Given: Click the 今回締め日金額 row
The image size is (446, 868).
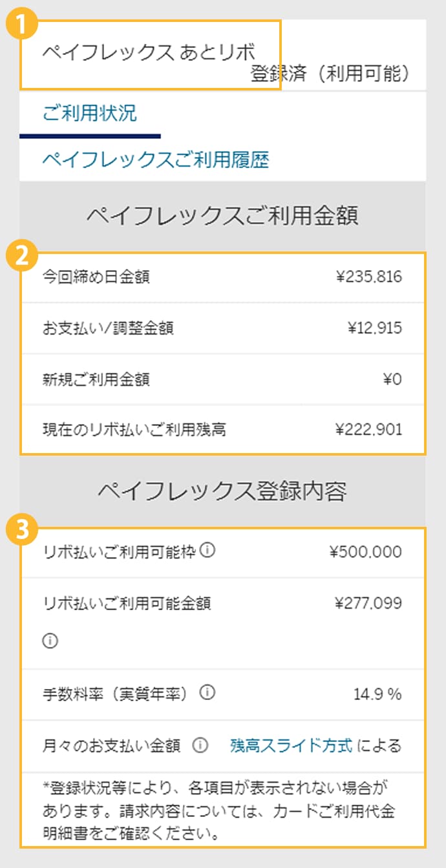Looking at the screenshot, I should pyautogui.click(x=222, y=277).
